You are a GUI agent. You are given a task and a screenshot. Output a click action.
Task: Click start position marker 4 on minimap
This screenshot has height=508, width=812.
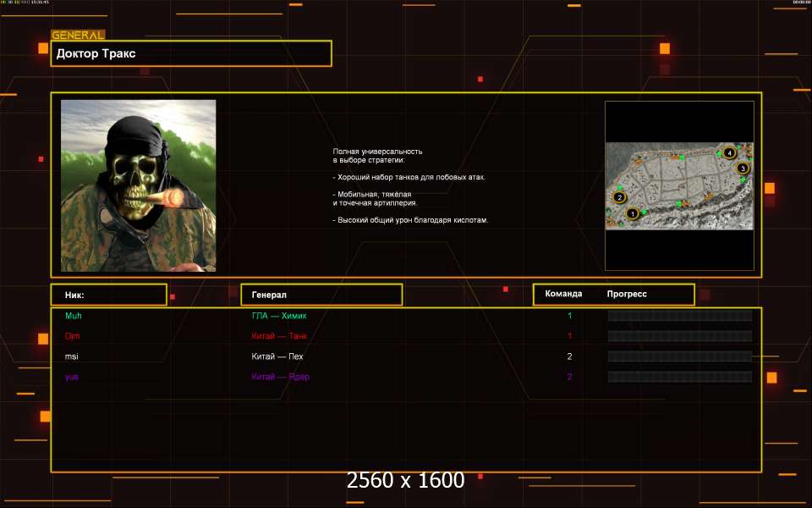729,152
